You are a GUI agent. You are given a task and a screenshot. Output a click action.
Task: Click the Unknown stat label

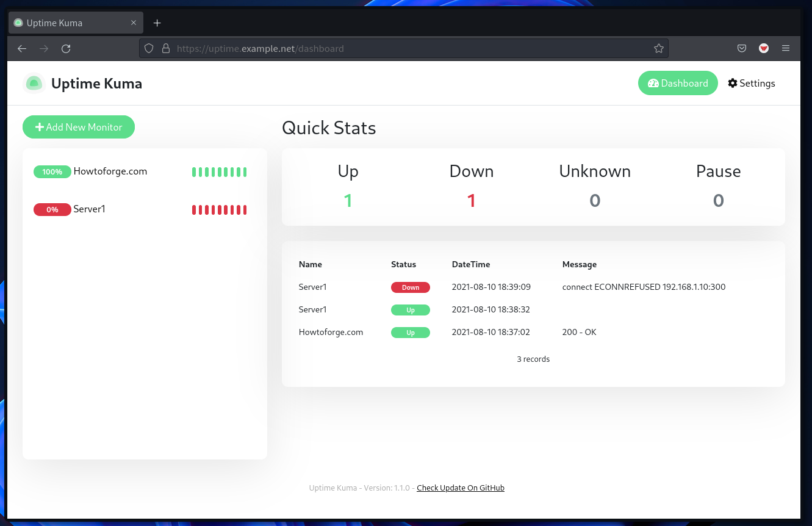pos(595,171)
